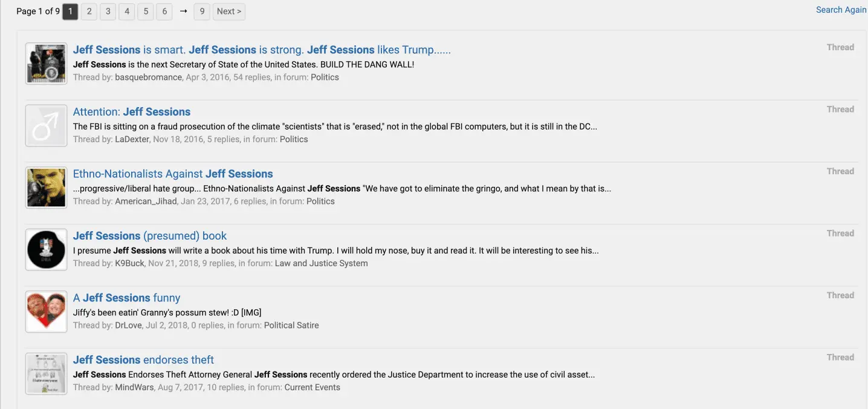
Task: Visit the Law and Justice System forum
Action: pyautogui.click(x=321, y=263)
